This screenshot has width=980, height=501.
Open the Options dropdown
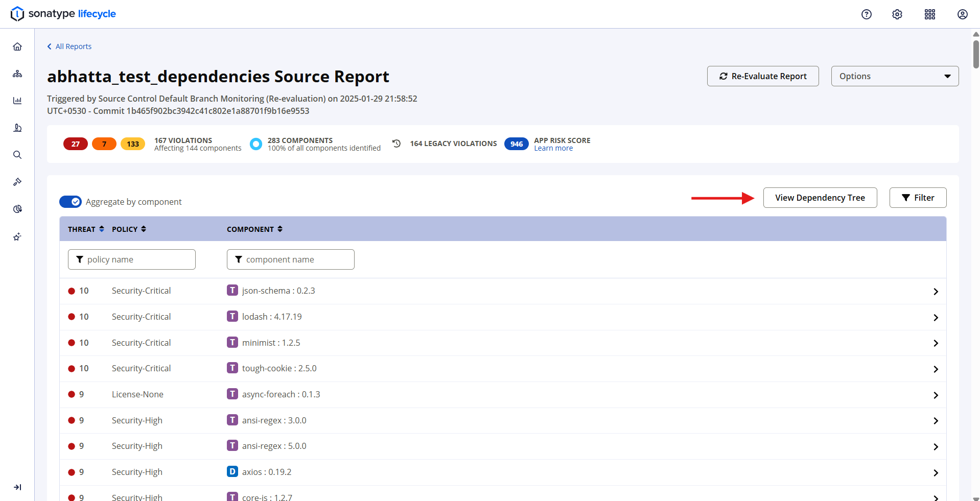[895, 76]
